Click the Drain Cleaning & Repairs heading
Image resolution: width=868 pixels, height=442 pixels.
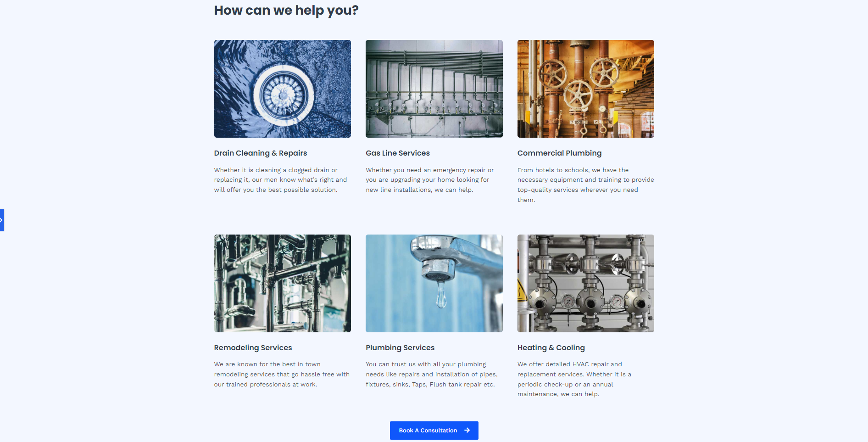pos(261,153)
